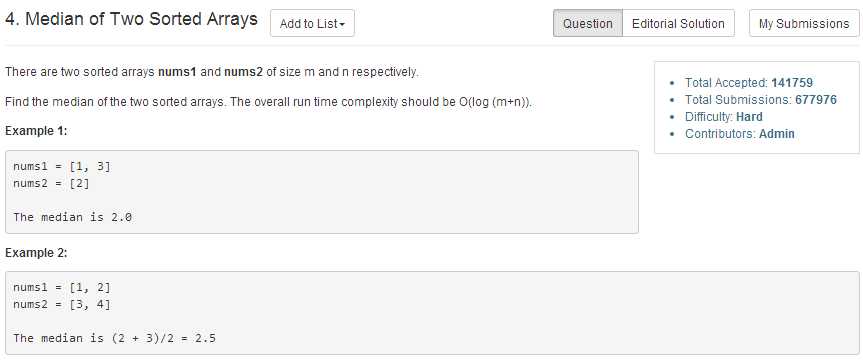Image resolution: width=863 pixels, height=362 pixels.
Task: Click the bold nums2 word in description
Action: pos(243,73)
